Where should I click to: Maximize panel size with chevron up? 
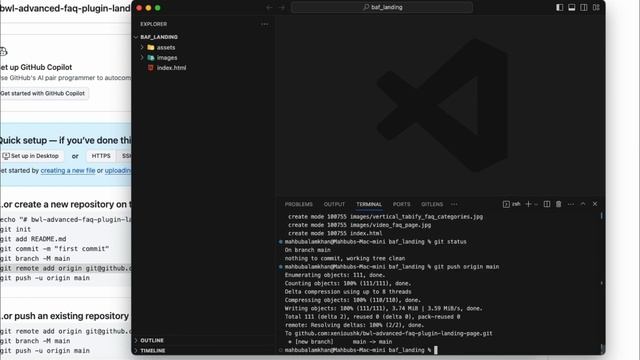click(583, 204)
